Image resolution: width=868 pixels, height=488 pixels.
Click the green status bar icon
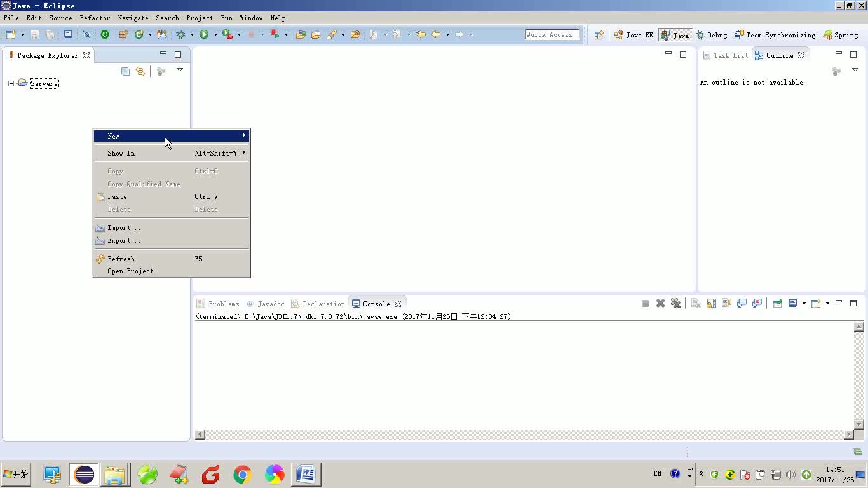pyautogui.click(x=857, y=451)
